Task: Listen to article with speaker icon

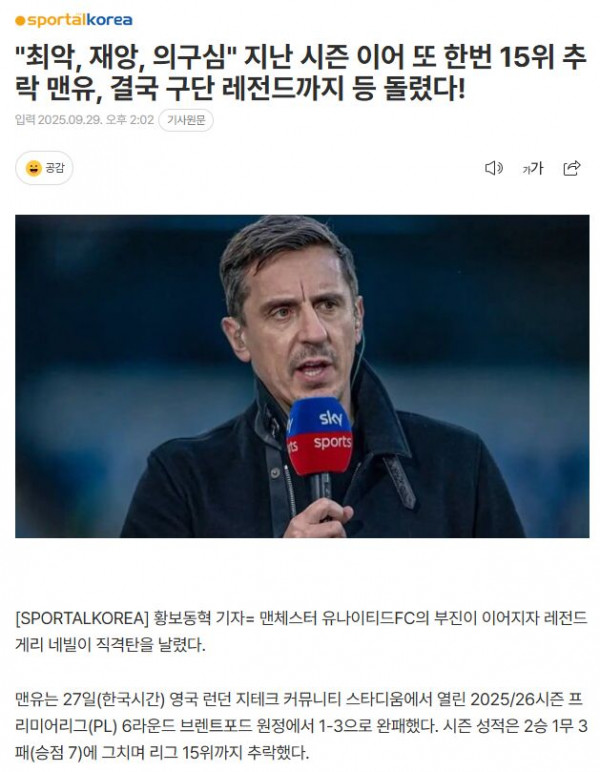Action: click(x=494, y=168)
